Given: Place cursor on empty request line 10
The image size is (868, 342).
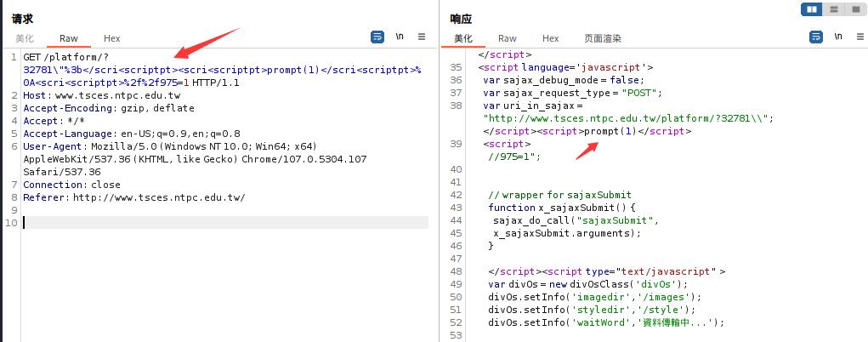Looking at the screenshot, I should tap(225, 222).
